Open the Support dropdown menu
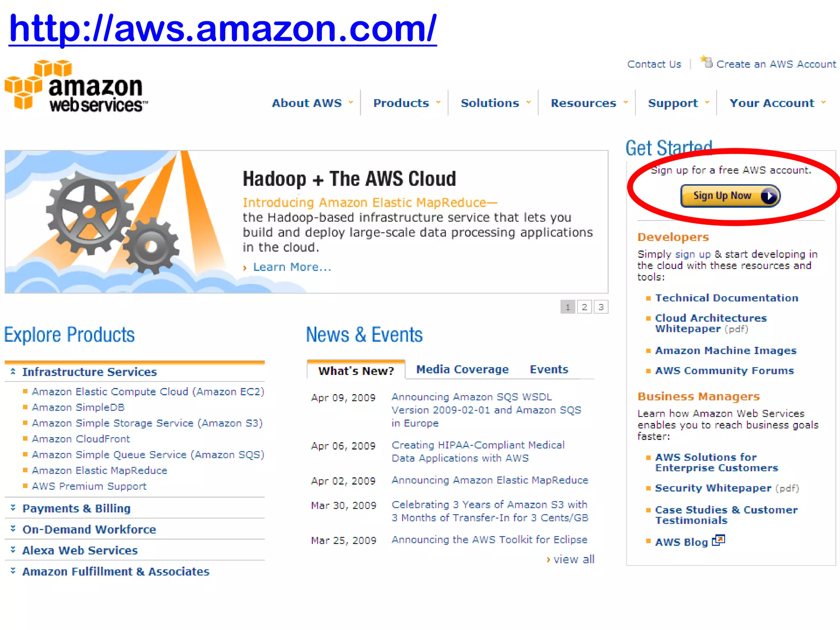Viewport: 840px width, 630px height. [x=678, y=103]
